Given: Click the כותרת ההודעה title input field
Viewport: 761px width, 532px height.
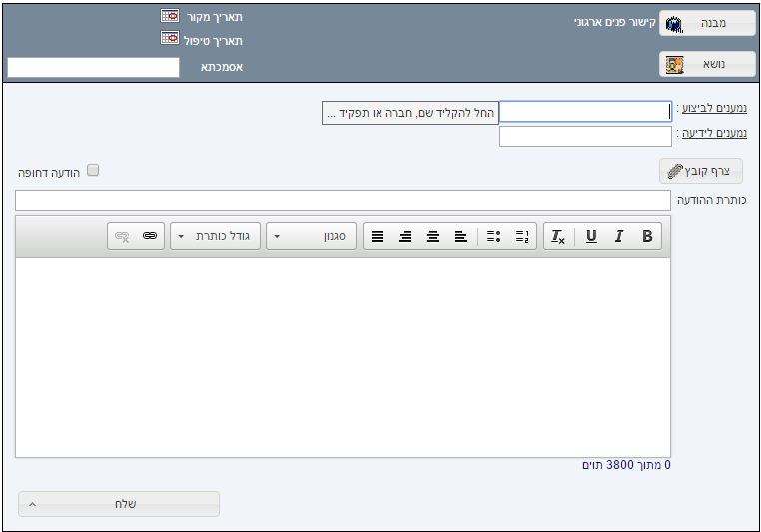Looking at the screenshot, I should click(343, 201).
